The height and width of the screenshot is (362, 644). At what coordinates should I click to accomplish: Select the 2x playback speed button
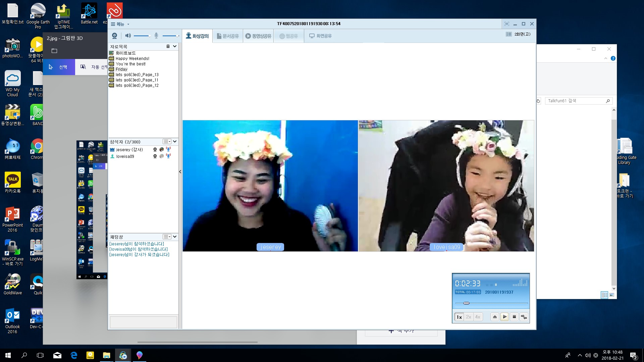pos(469,317)
